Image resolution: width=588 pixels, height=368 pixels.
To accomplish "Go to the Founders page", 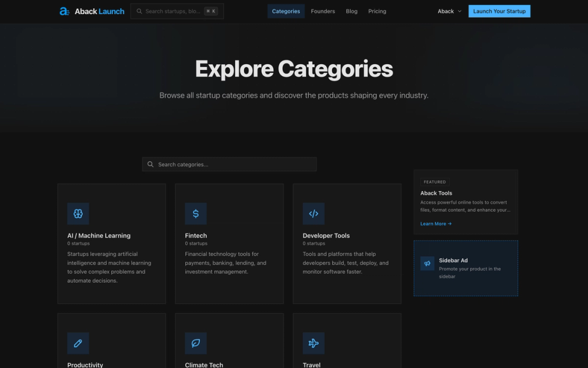I will [323, 11].
